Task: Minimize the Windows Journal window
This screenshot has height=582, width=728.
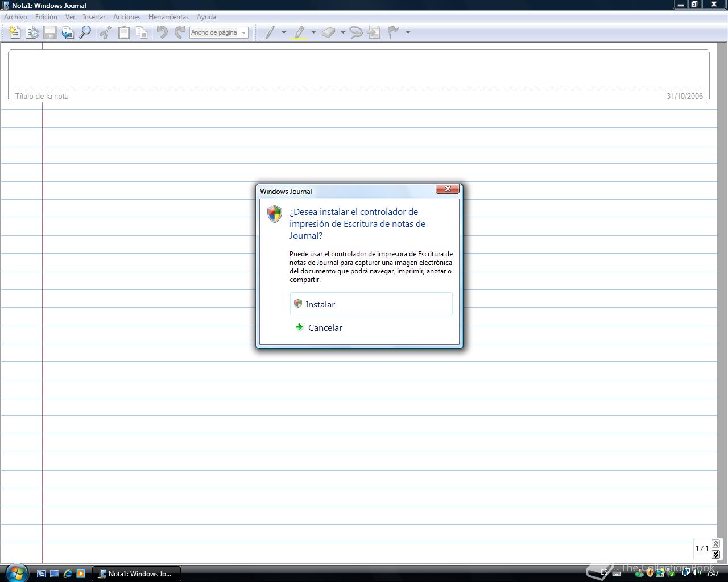Action: pyautogui.click(x=681, y=5)
